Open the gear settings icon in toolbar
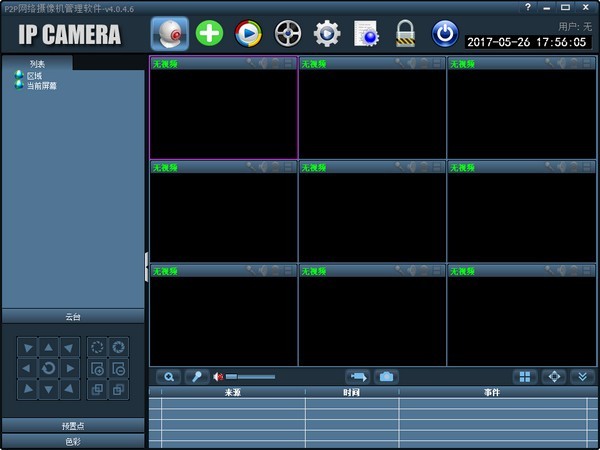Screen dimensions: 600x450 (327, 34)
